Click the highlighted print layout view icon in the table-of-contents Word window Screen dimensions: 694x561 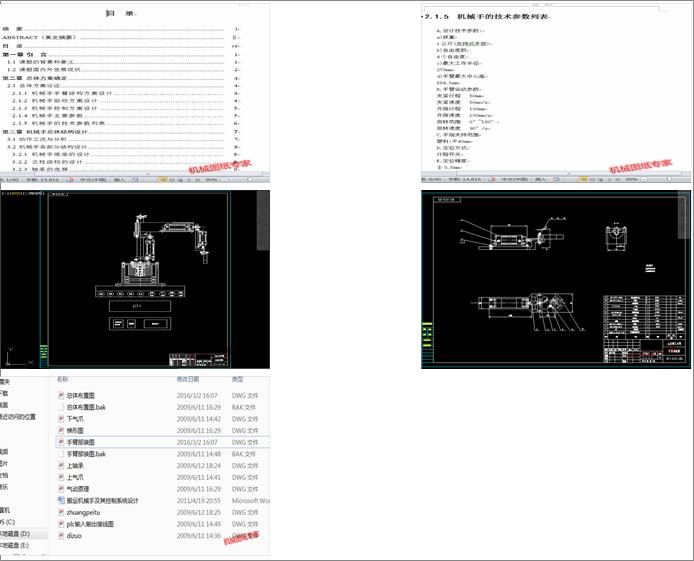point(162,180)
